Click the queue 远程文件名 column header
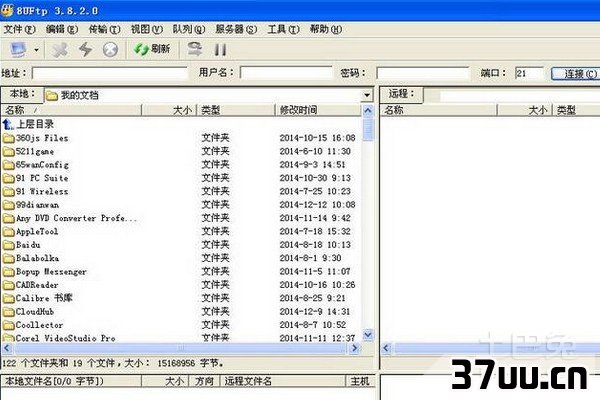Viewport: 600px width, 400px height. tap(282, 381)
